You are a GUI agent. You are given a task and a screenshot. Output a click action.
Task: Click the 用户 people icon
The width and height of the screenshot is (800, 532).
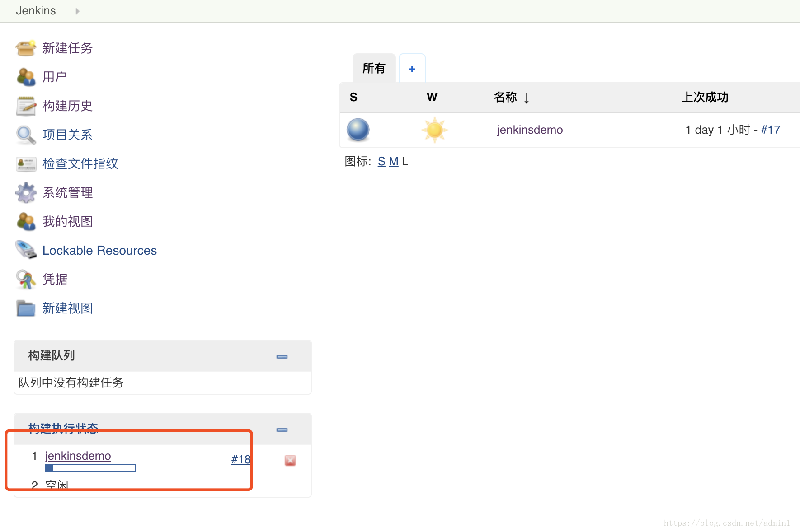26,77
